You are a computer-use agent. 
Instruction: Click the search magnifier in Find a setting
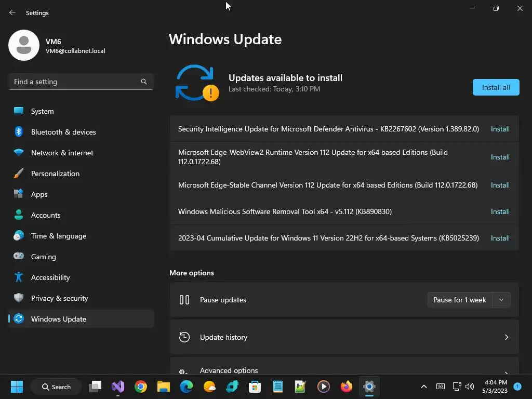point(144,82)
